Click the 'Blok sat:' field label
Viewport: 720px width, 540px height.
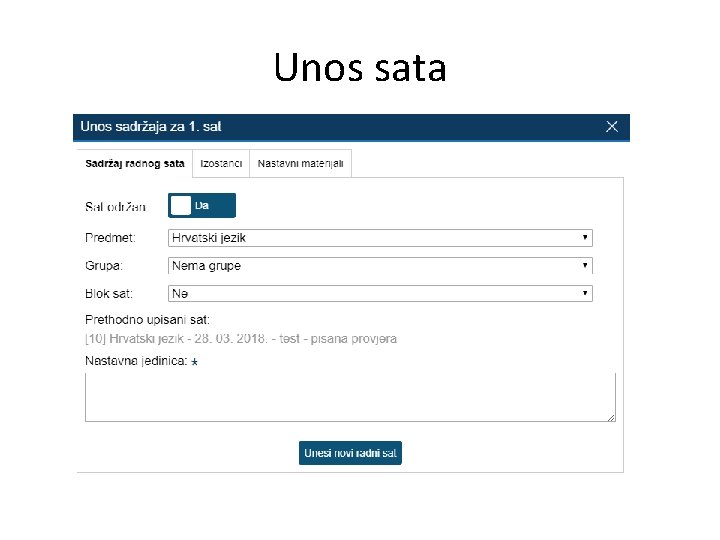point(109,294)
